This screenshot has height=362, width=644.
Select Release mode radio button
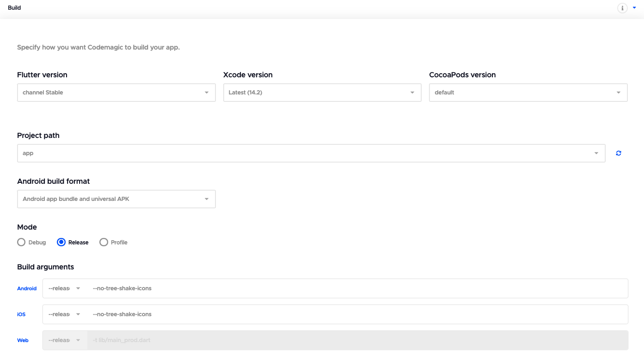point(61,242)
